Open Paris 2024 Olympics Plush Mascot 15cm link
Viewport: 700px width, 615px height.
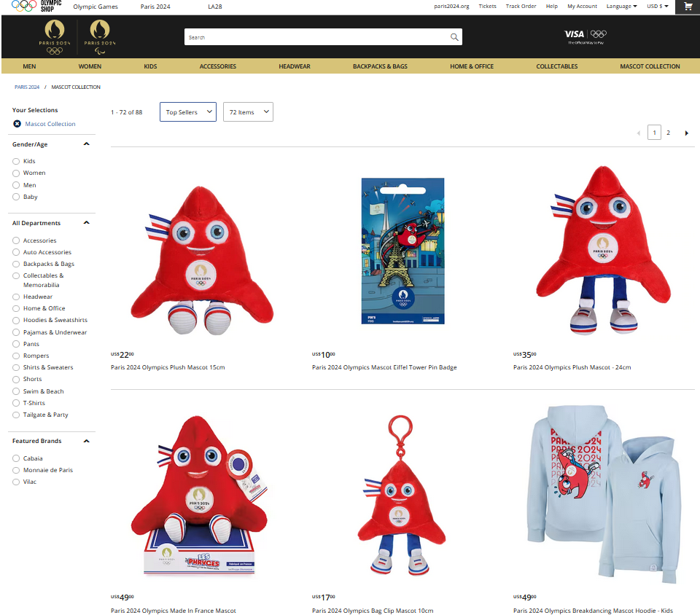tap(168, 367)
